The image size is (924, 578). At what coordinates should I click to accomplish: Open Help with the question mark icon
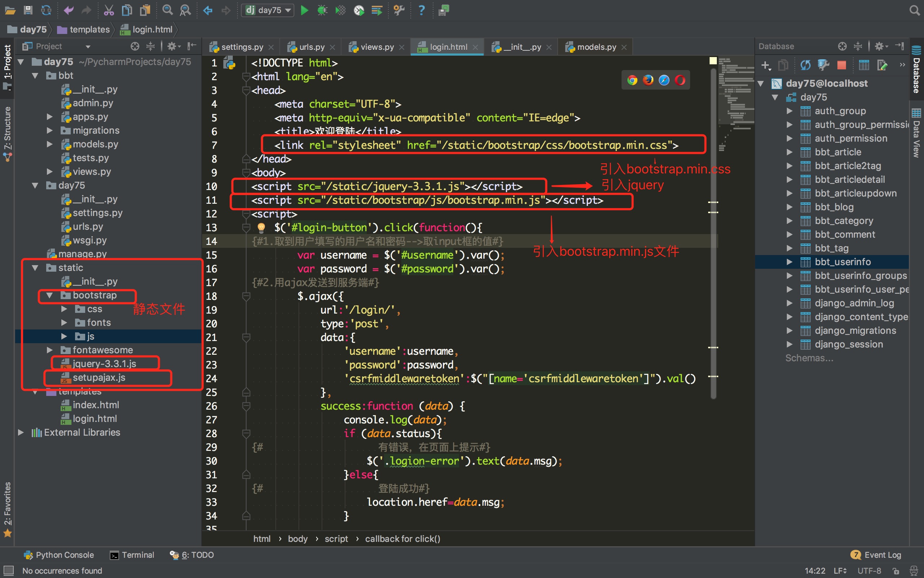pos(422,10)
